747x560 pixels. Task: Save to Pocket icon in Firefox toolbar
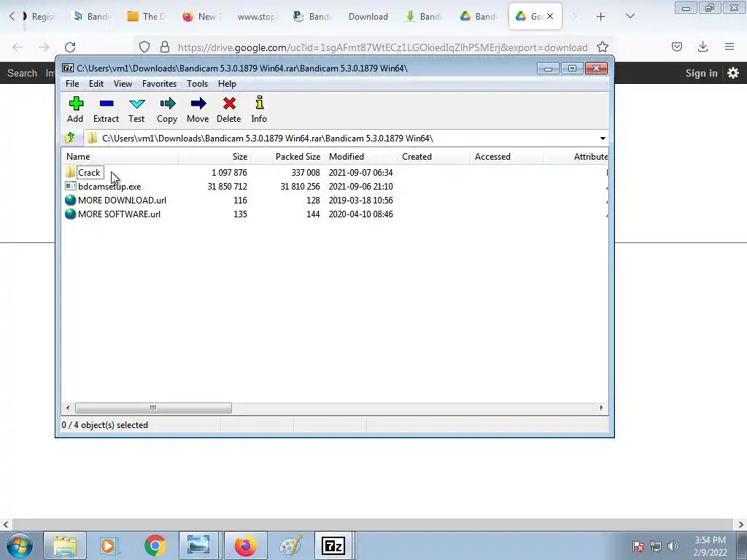(676, 47)
